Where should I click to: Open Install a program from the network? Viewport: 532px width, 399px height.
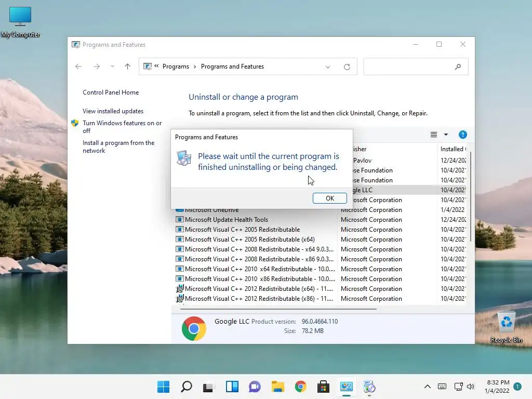click(x=118, y=147)
